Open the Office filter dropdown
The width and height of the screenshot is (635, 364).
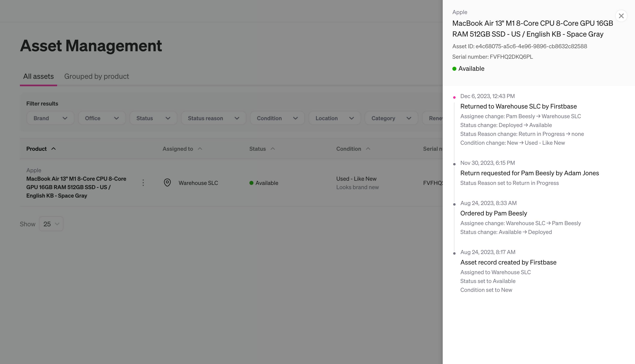pos(102,118)
